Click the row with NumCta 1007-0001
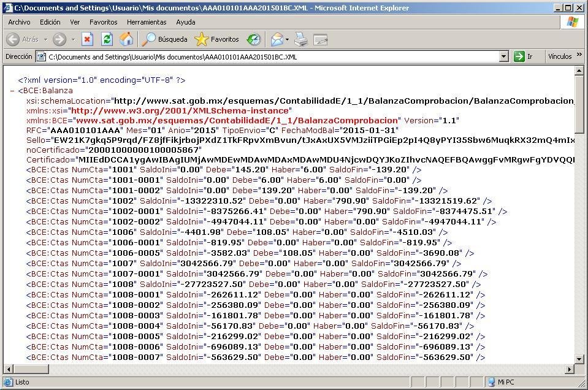Viewport: 588px width, 390px height. [x=257, y=273]
